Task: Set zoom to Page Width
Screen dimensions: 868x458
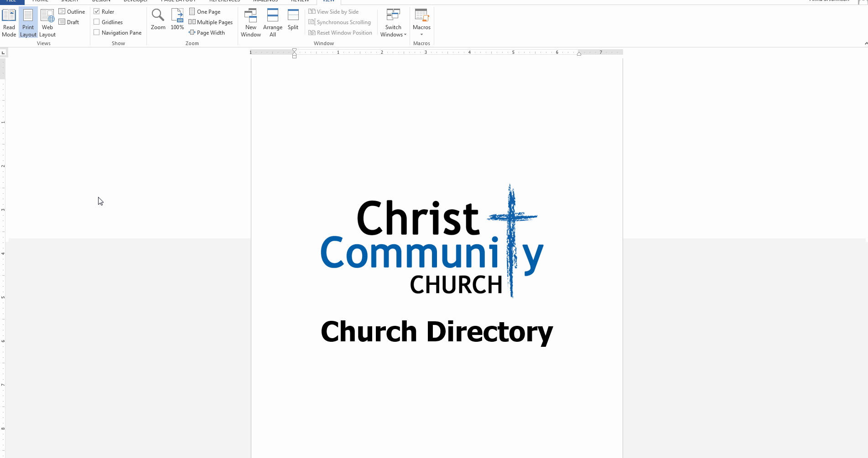Action: click(207, 32)
